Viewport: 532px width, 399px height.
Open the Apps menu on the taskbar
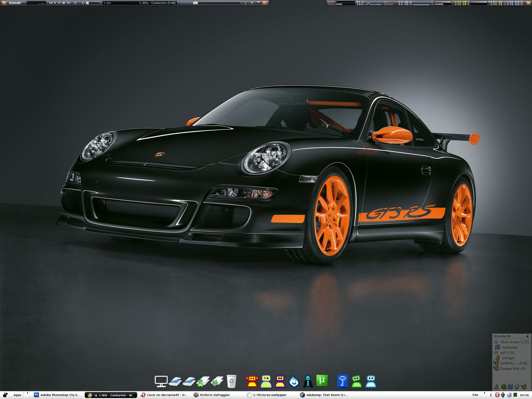click(x=17, y=395)
